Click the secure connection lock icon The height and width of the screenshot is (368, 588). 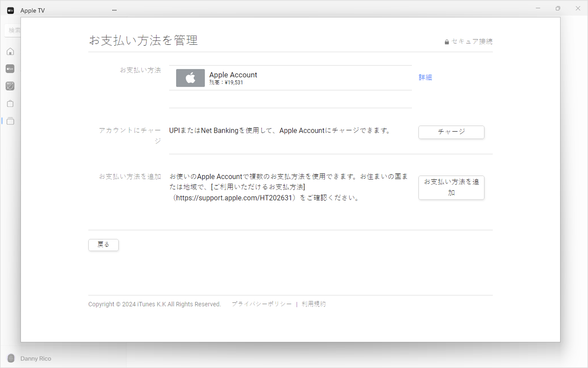pos(447,42)
